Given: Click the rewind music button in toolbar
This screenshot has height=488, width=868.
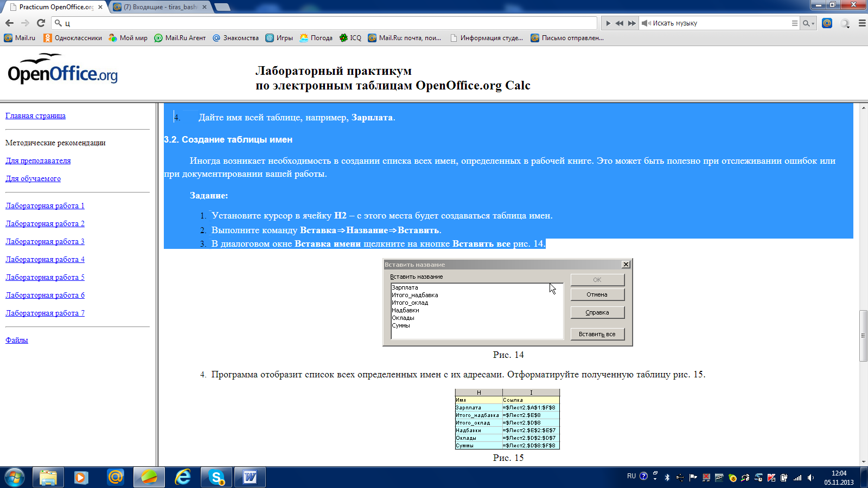Looking at the screenshot, I should point(620,23).
